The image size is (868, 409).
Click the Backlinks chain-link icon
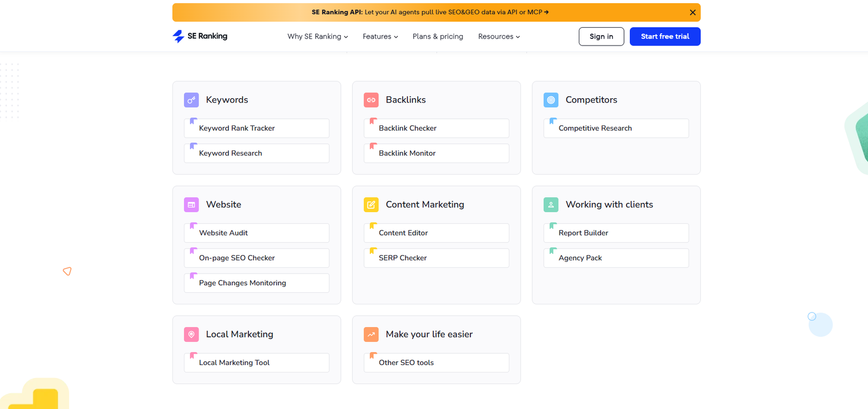(x=371, y=100)
